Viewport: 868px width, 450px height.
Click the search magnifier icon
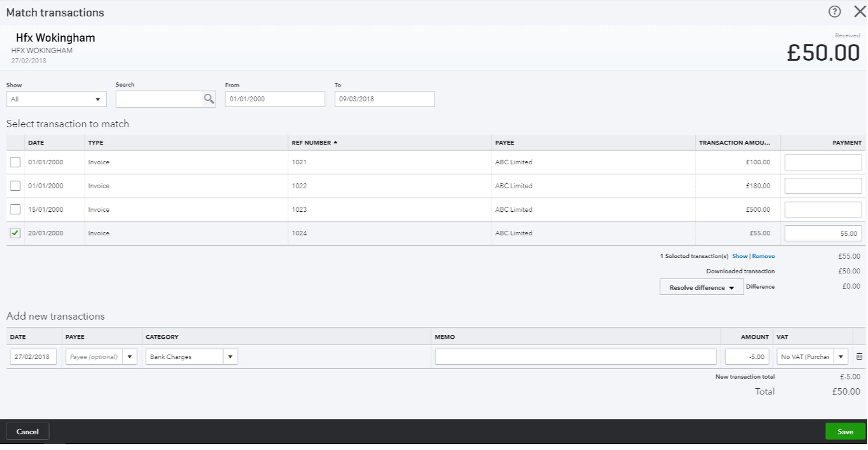pyautogui.click(x=209, y=99)
